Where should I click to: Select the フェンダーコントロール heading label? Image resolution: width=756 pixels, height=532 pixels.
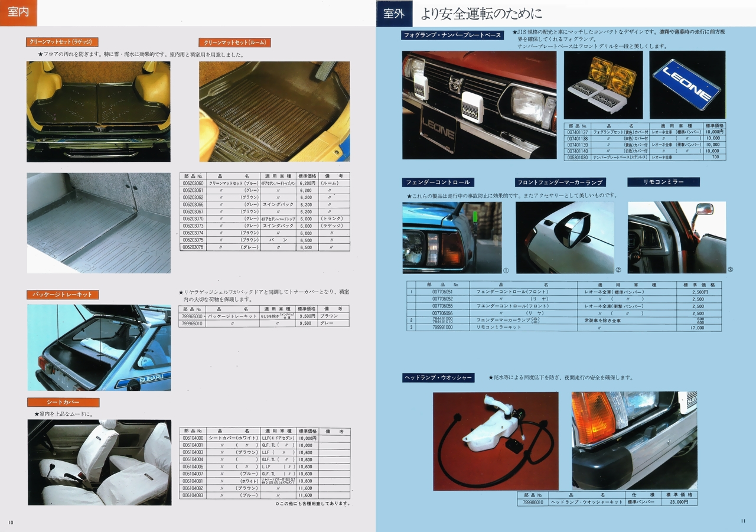click(x=438, y=182)
